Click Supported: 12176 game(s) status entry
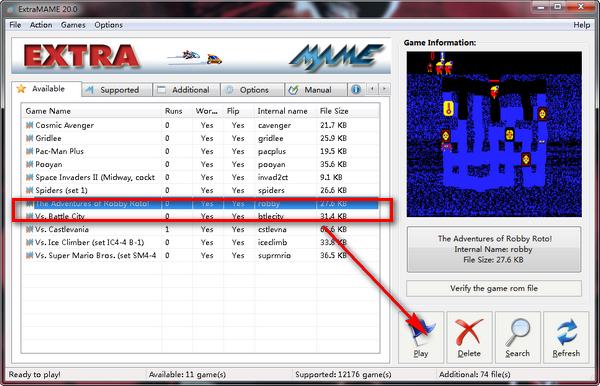 [x=343, y=375]
